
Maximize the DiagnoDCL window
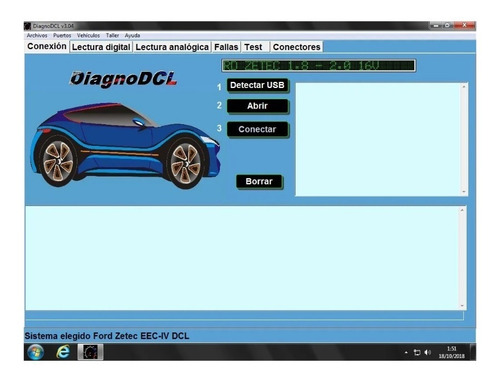click(448, 26)
